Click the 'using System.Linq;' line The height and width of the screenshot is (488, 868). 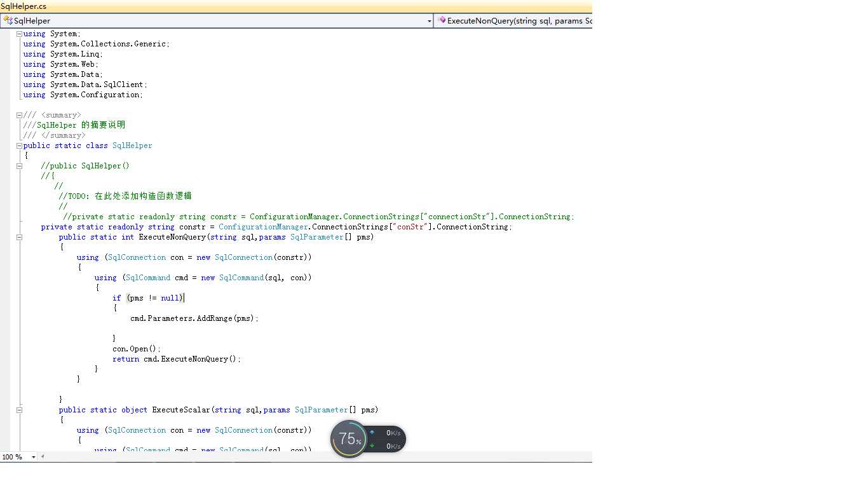[63, 54]
